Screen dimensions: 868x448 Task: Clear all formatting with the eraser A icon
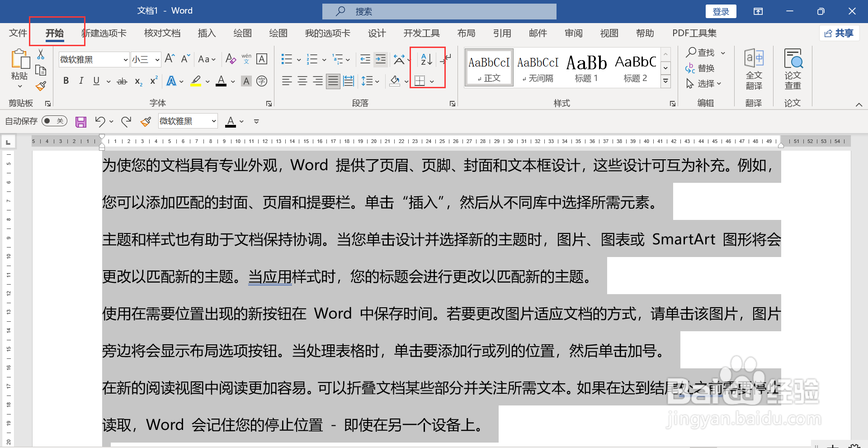[231, 59]
